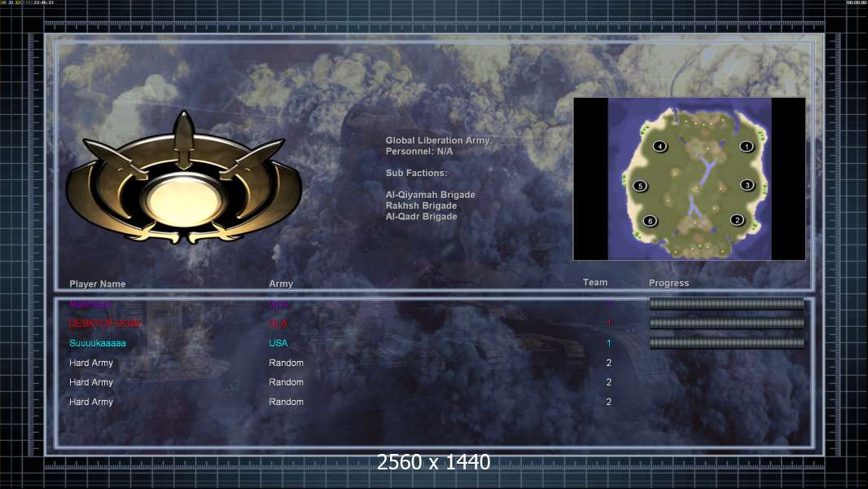
Task: Click the purple player's progress bar
Action: click(x=726, y=303)
